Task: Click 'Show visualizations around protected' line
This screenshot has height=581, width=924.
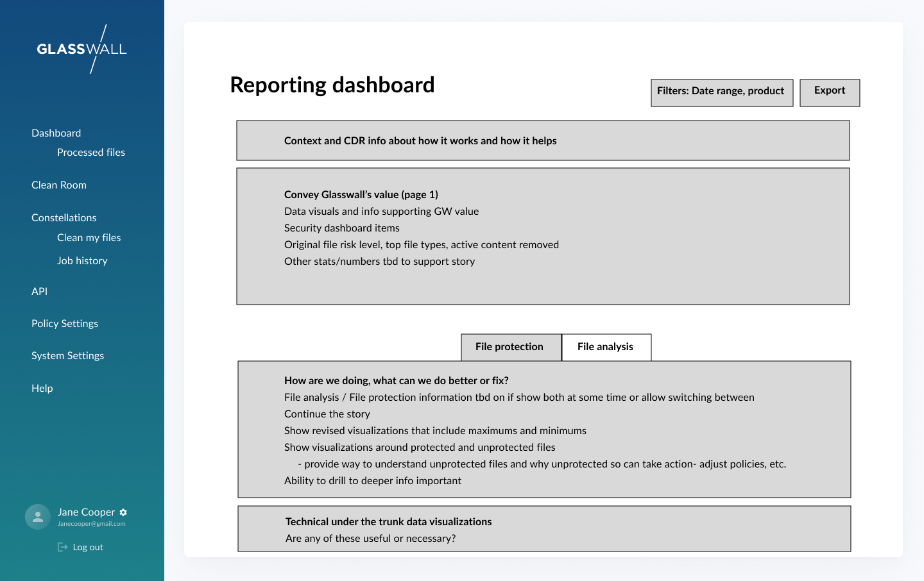Action: [x=420, y=448]
